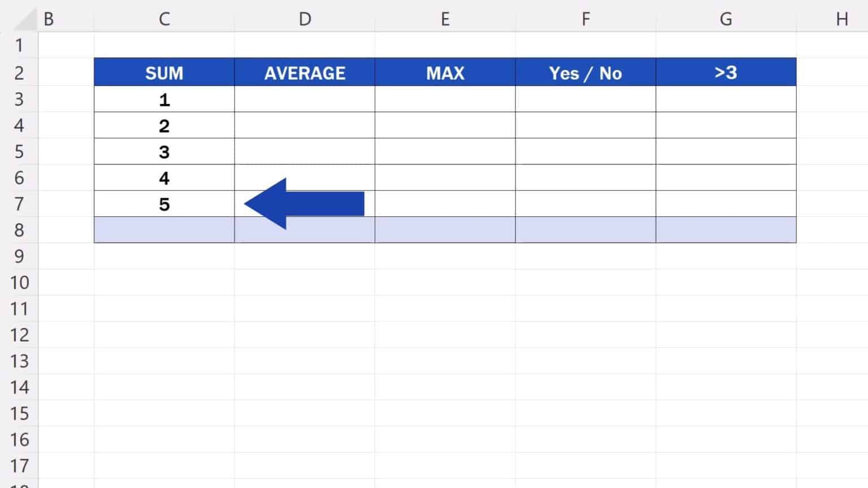The width and height of the screenshot is (868, 488).
Task: Select row 2 header
Action: coord(19,73)
